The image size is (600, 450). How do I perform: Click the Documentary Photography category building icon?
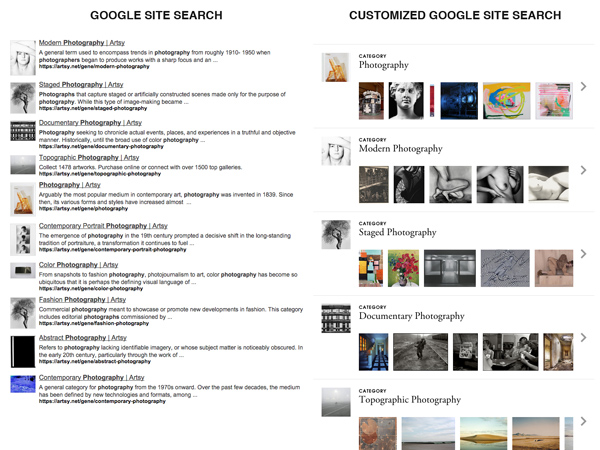(336, 318)
